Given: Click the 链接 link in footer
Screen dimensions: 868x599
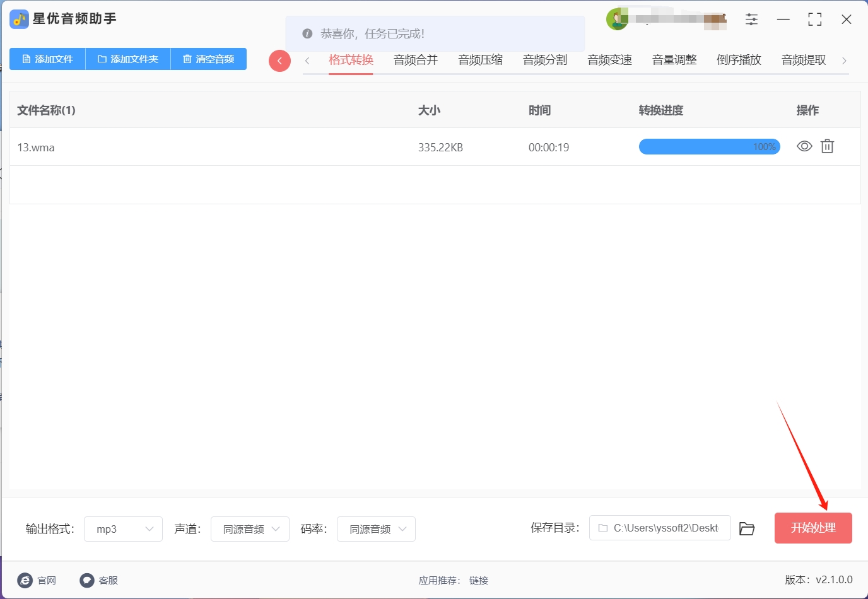Looking at the screenshot, I should 479,580.
